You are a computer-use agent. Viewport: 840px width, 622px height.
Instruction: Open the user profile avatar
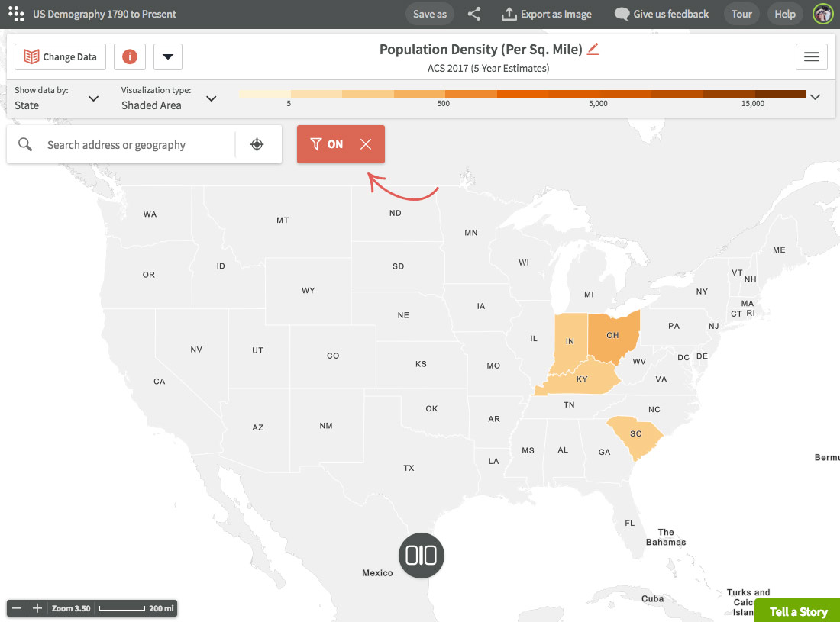point(823,14)
